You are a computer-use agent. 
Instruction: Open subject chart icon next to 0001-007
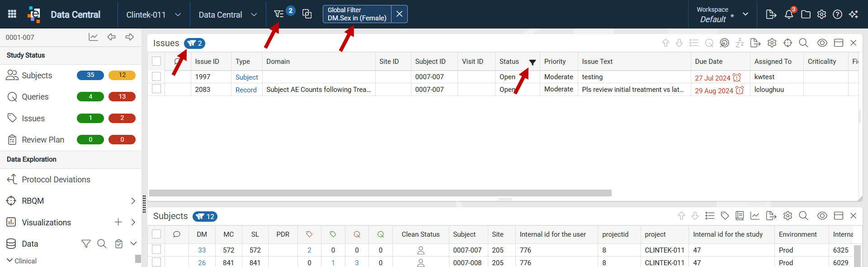[x=93, y=37]
